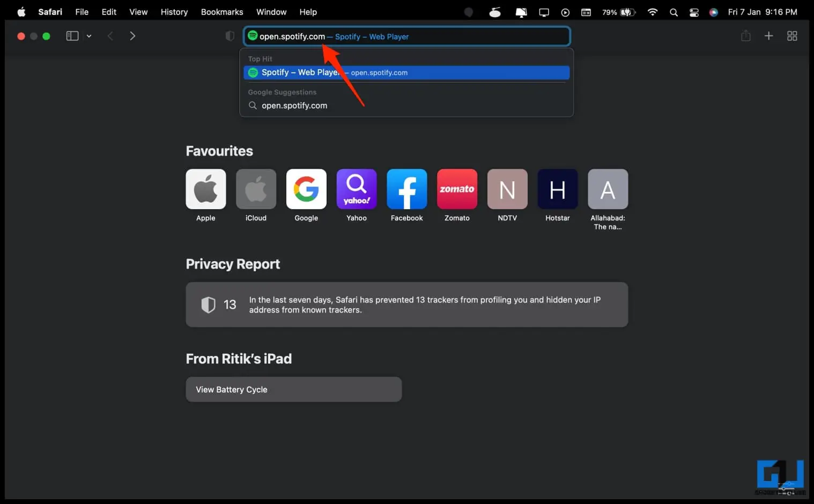
Task: Click the screen mirroring display icon in menu bar
Action: coord(544,12)
